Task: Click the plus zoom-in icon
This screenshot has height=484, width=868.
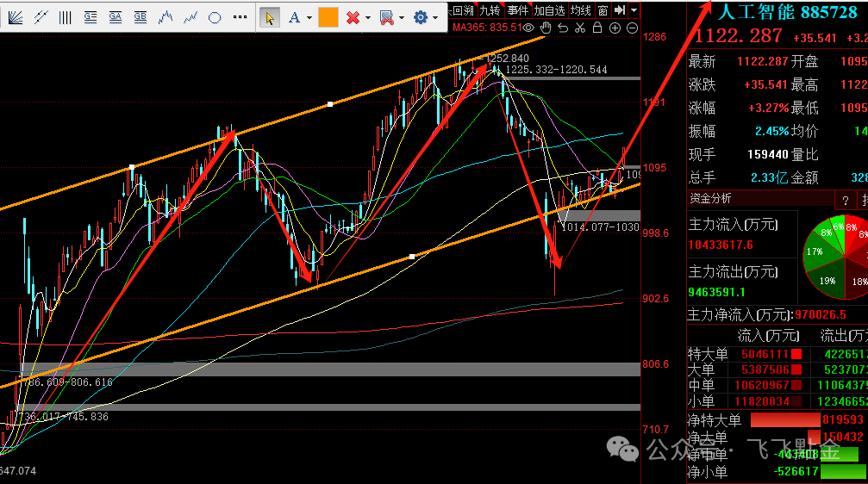Action: (x=615, y=28)
